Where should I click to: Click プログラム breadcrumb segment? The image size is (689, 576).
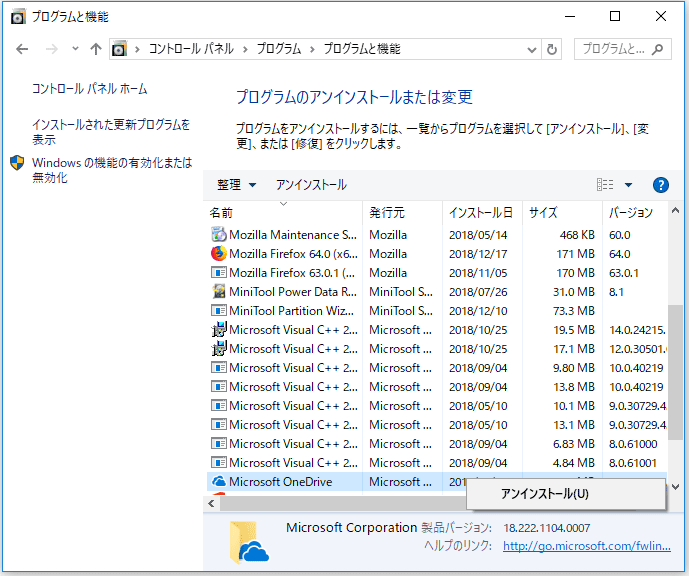click(279, 49)
